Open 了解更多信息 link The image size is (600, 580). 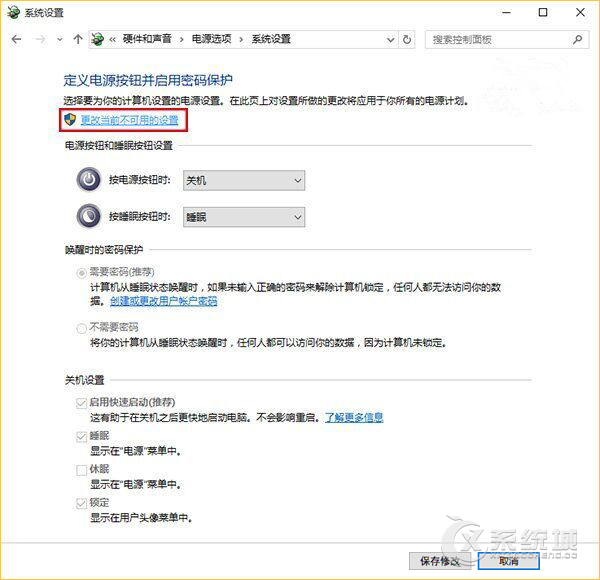coord(354,417)
